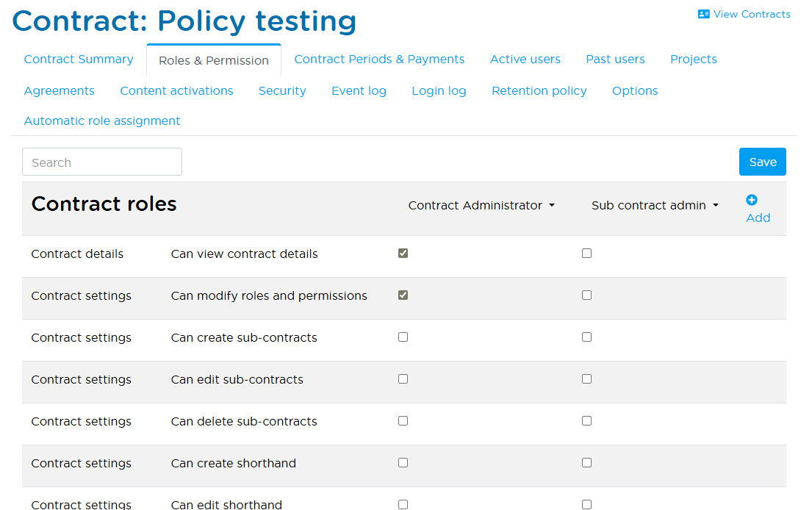
Task: Click the blue plus Add icon
Action: (752, 199)
